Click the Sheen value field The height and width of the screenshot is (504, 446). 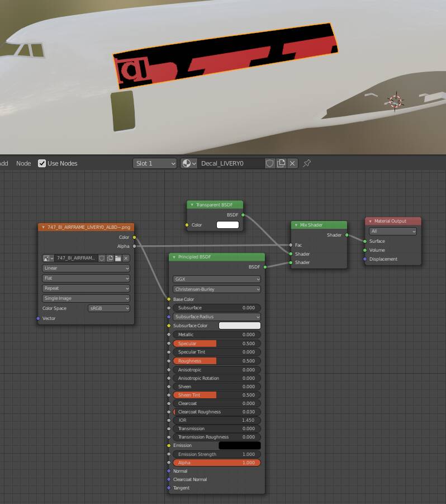[x=217, y=387]
